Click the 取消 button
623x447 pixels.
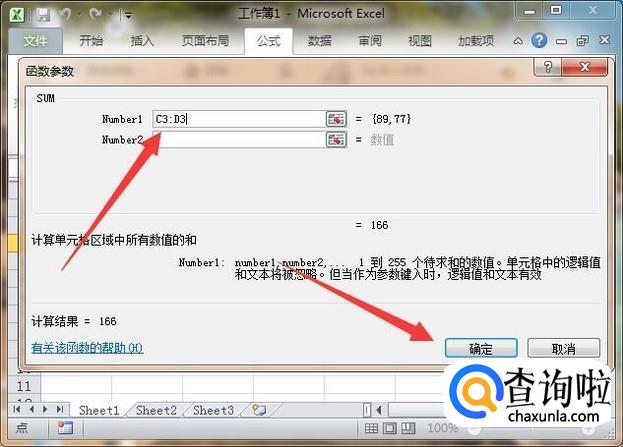point(563,349)
